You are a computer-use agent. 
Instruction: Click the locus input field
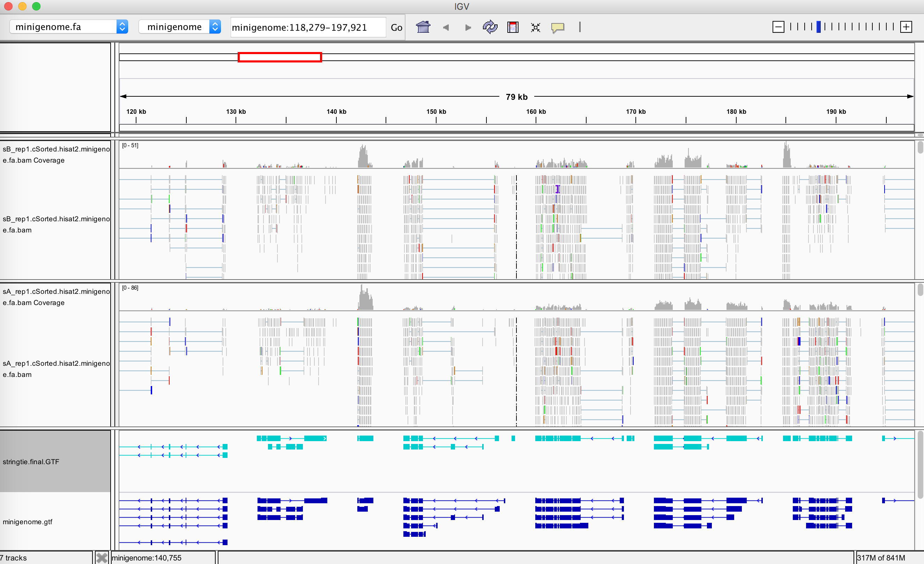[x=308, y=27]
